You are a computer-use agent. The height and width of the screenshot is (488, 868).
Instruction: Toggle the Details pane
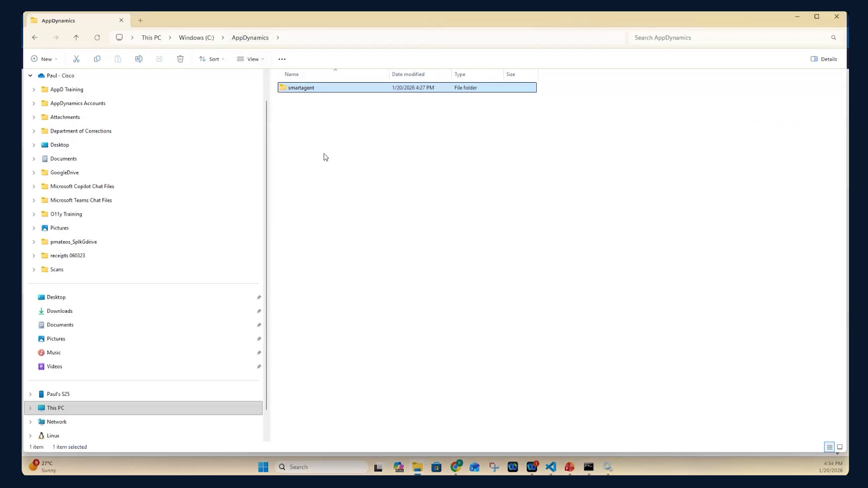824,59
